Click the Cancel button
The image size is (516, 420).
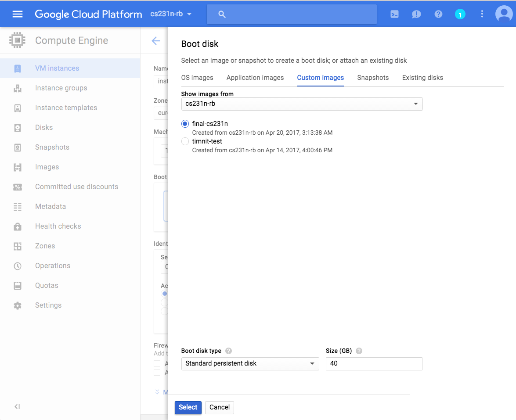[x=220, y=407]
